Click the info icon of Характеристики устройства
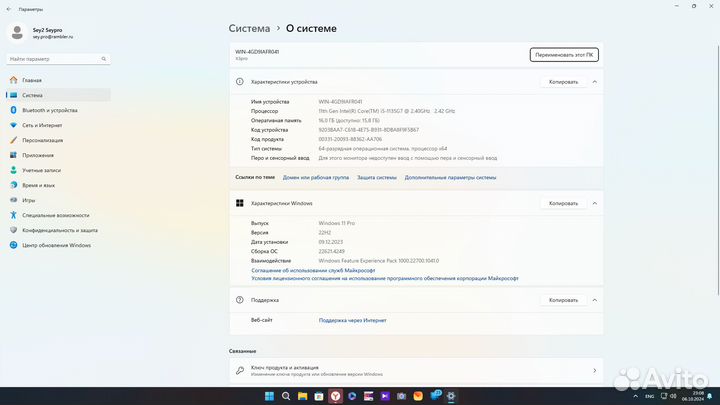The width and height of the screenshot is (720, 405). pyautogui.click(x=240, y=82)
